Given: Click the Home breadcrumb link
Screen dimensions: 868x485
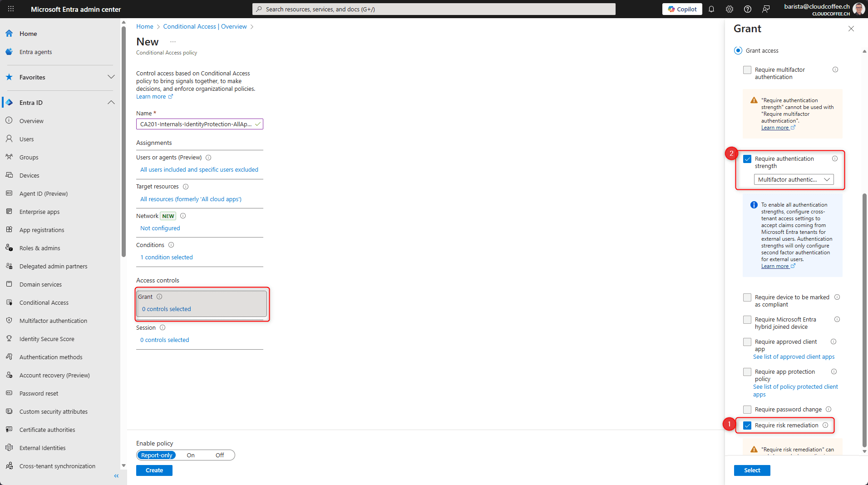Looking at the screenshot, I should click(x=144, y=26).
